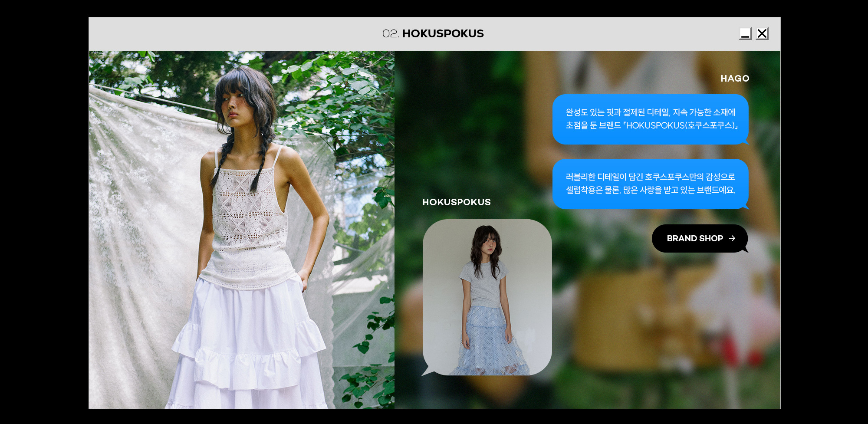Click the chat bubble beginning '러블리한 디테일이'
This screenshot has width=868, height=424.
click(650, 184)
